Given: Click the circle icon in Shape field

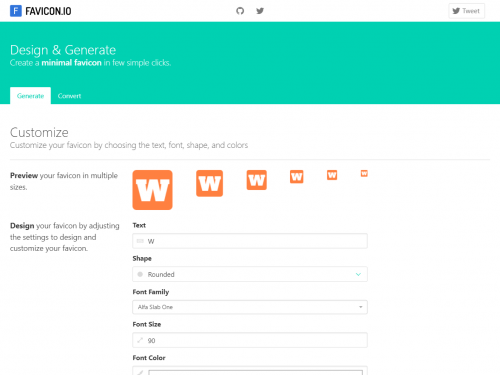Looking at the screenshot, I should (140, 274).
